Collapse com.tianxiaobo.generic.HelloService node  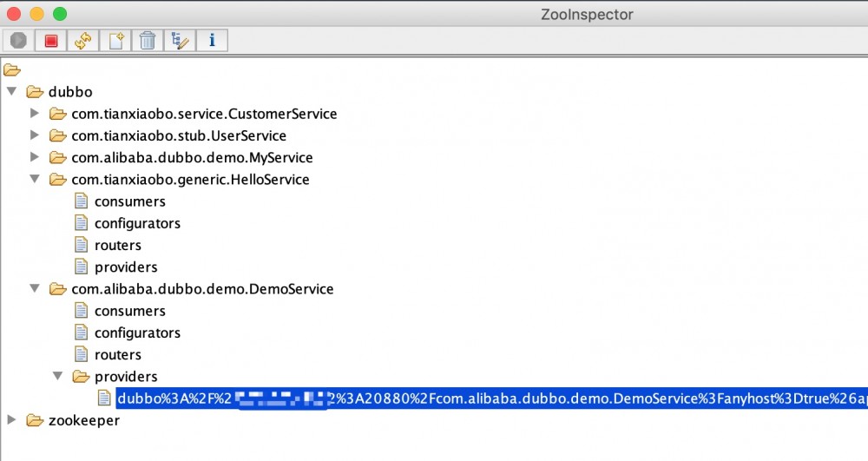click(x=35, y=180)
